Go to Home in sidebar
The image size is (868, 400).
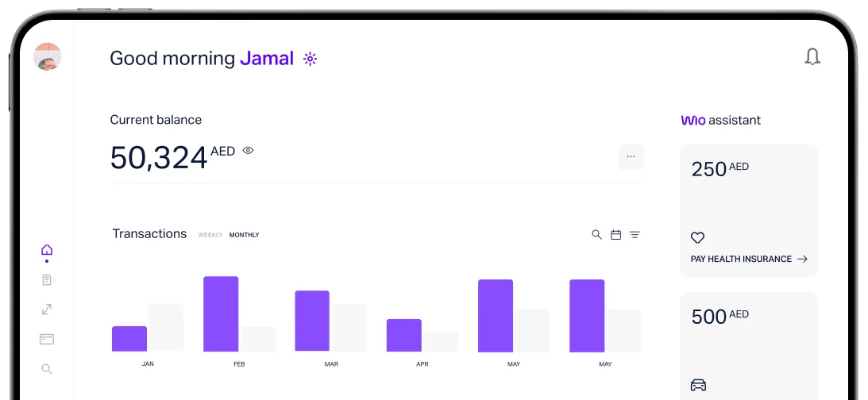pos(47,250)
